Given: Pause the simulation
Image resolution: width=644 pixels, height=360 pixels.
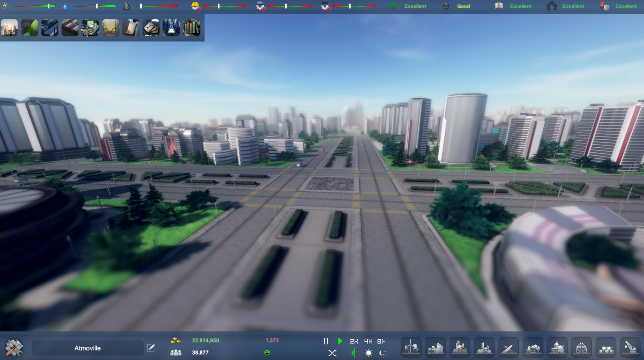Looking at the screenshot, I should tap(326, 341).
